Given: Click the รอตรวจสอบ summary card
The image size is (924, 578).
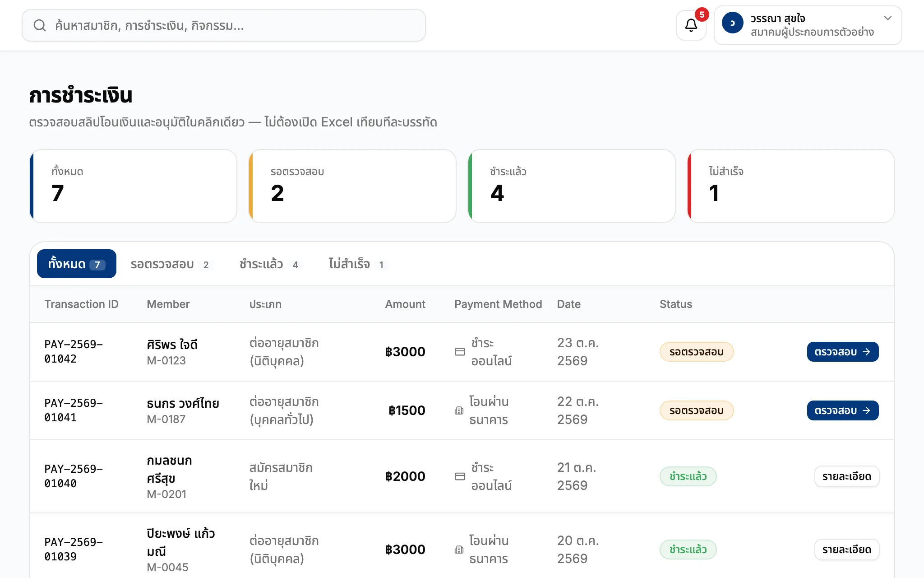Looking at the screenshot, I should (352, 186).
